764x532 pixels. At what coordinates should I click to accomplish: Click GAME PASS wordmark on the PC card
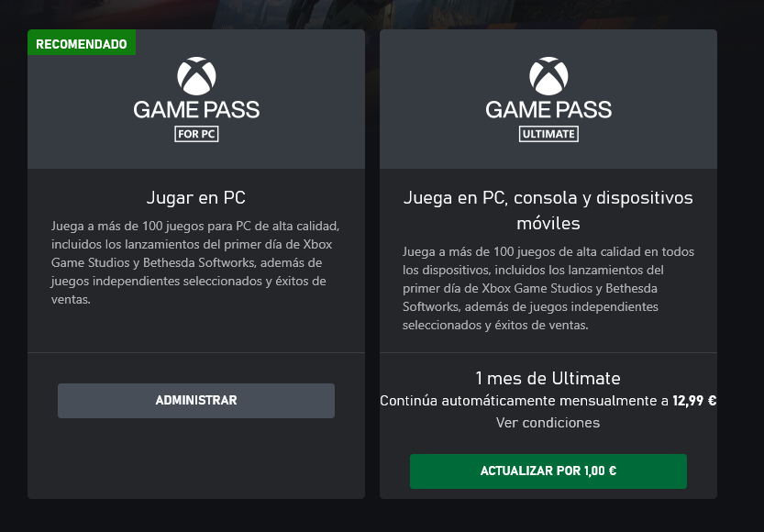coord(196,110)
